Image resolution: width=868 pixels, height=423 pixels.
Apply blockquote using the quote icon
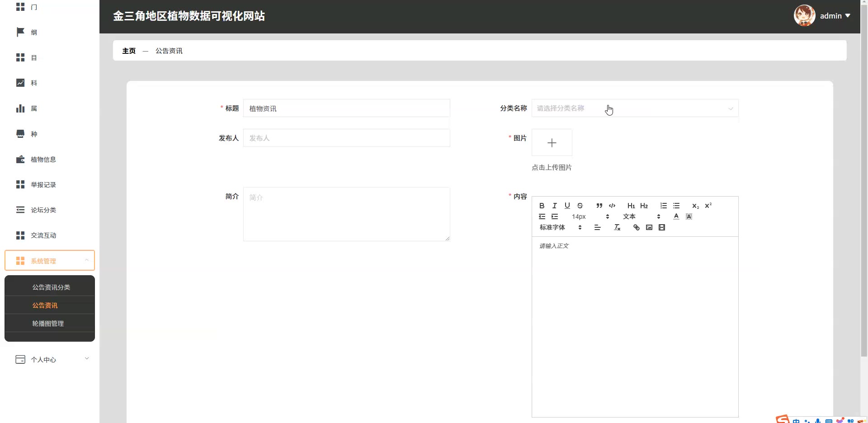click(599, 206)
